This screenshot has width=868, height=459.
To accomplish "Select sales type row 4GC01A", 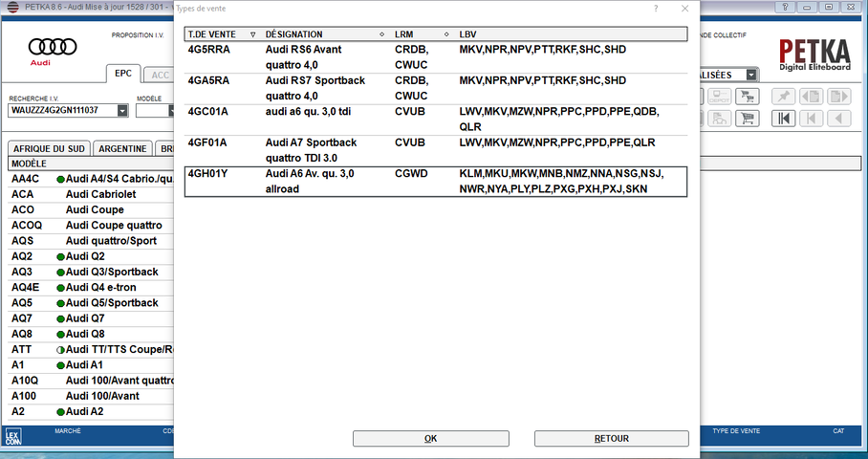I will pos(436,120).
